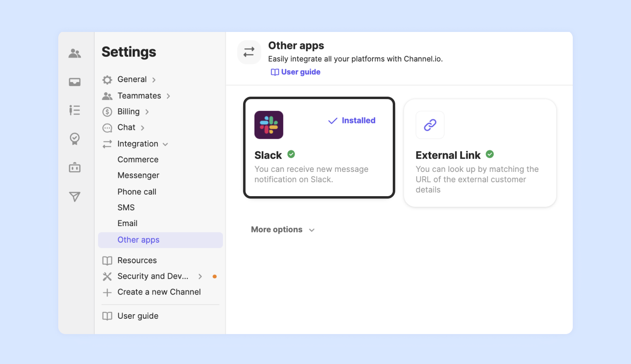This screenshot has width=631, height=364.
Task: Open the contacts people icon in left rail
Action: (x=75, y=53)
